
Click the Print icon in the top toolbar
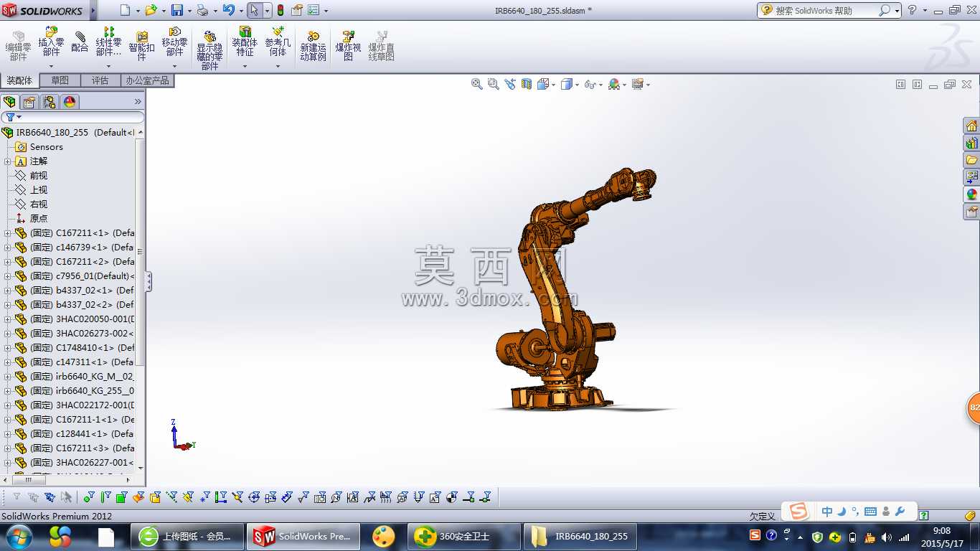coord(202,10)
